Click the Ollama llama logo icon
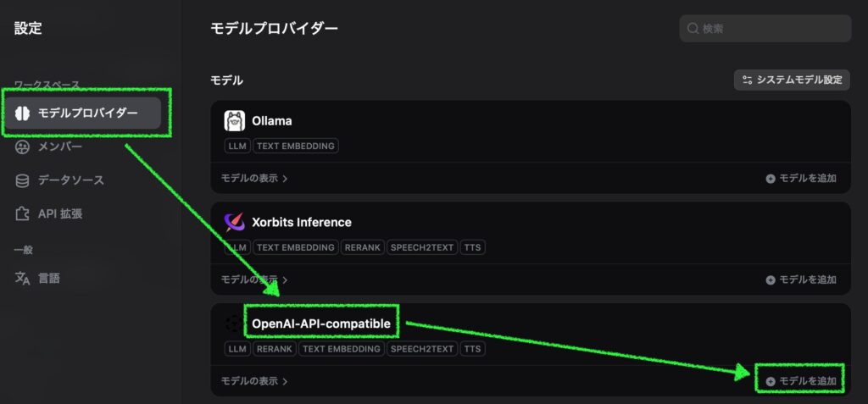The width and height of the screenshot is (868, 404). tap(234, 121)
